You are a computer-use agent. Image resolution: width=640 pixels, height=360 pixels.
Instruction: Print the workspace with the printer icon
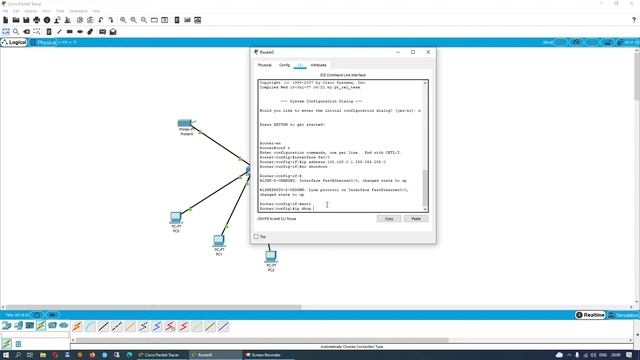pyautogui.click(x=37, y=20)
